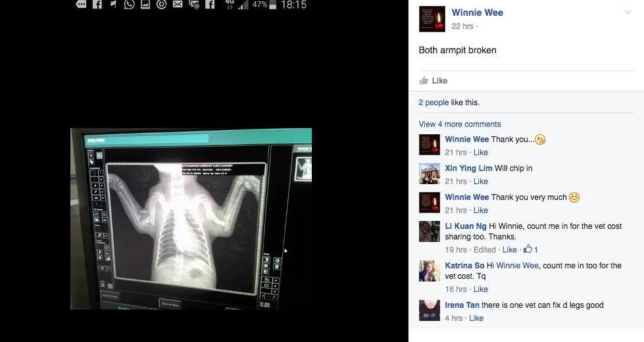This screenshot has height=342, width=644.
Task: Click the thumbs-up count on Li Kuan Ng's comment
Action: click(x=531, y=250)
